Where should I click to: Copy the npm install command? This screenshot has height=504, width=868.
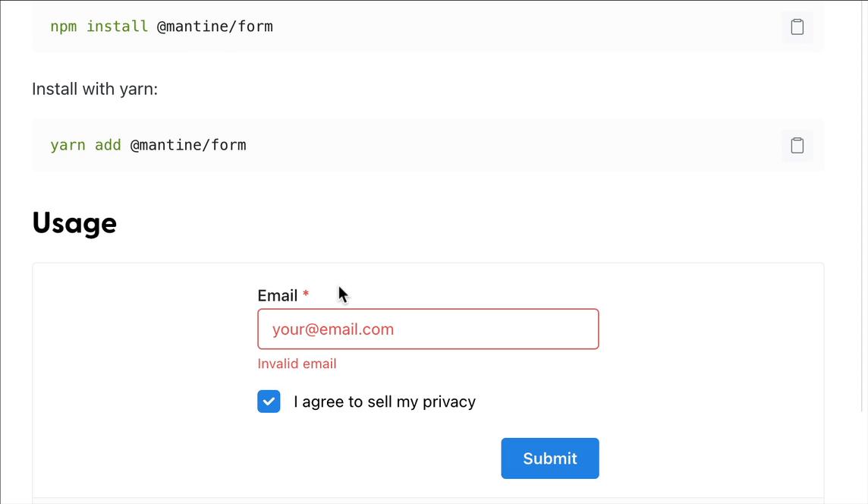(797, 27)
